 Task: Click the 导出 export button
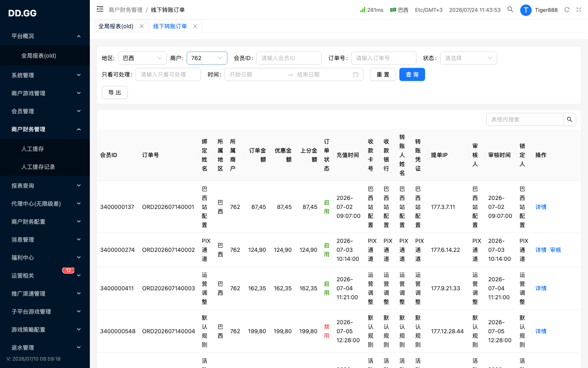115,92
